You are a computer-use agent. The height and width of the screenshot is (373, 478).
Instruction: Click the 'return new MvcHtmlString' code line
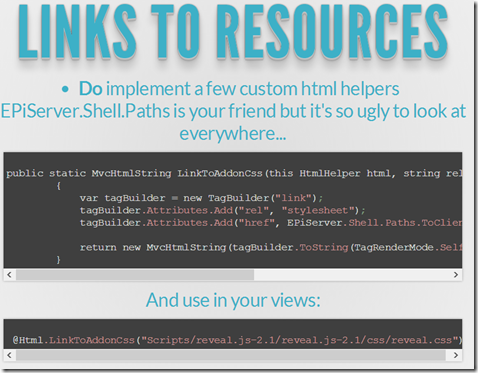pyautogui.click(x=271, y=247)
